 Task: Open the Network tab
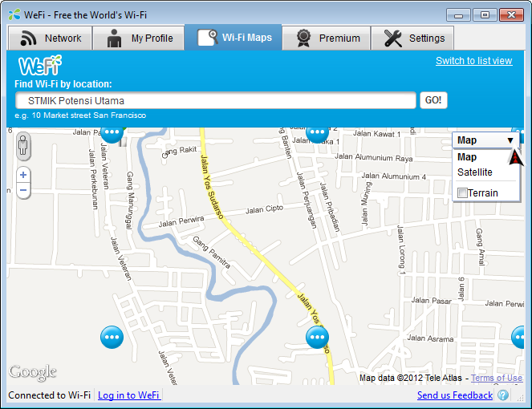(51, 38)
